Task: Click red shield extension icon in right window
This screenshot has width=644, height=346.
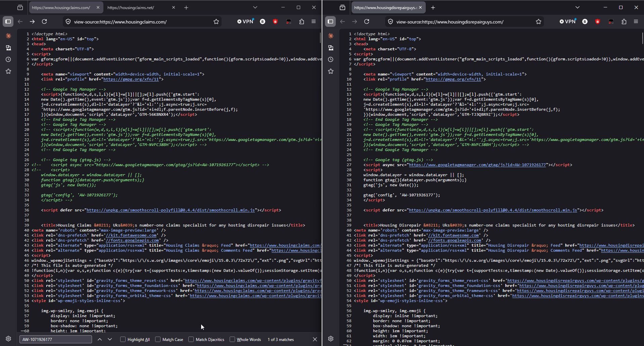Action: [x=598, y=21]
